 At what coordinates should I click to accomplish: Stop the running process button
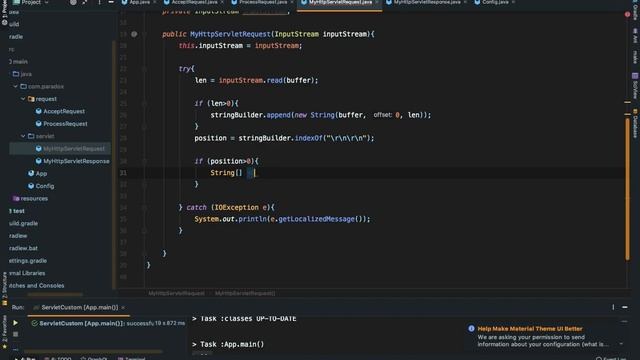coord(15,334)
